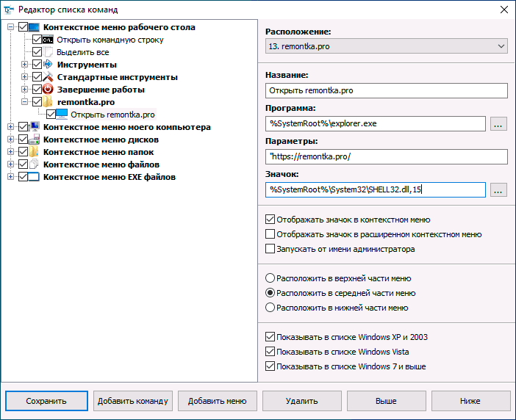The height and width of the screenshot is (420, 516).
Task: Select the Выделить все tree item
Action: 82,52
